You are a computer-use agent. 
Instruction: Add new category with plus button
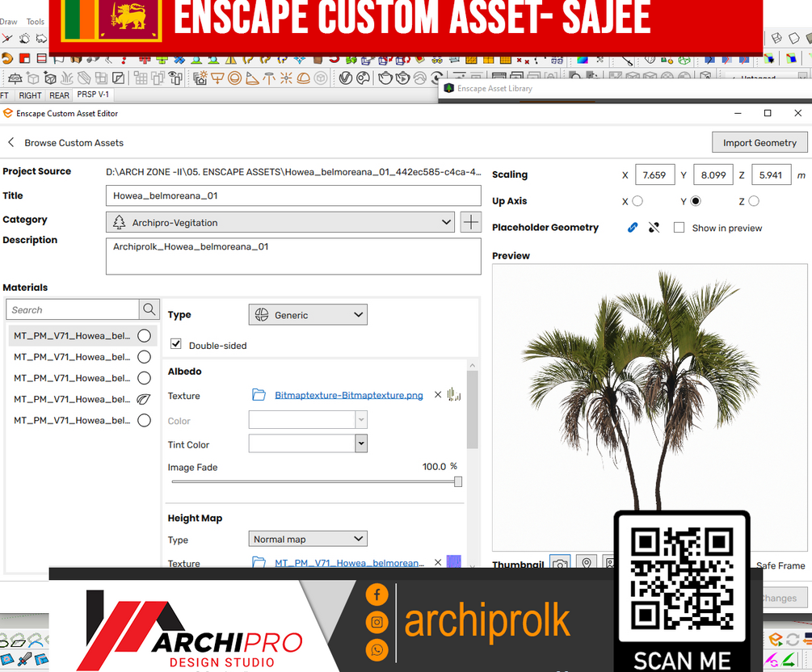(471, 222)
